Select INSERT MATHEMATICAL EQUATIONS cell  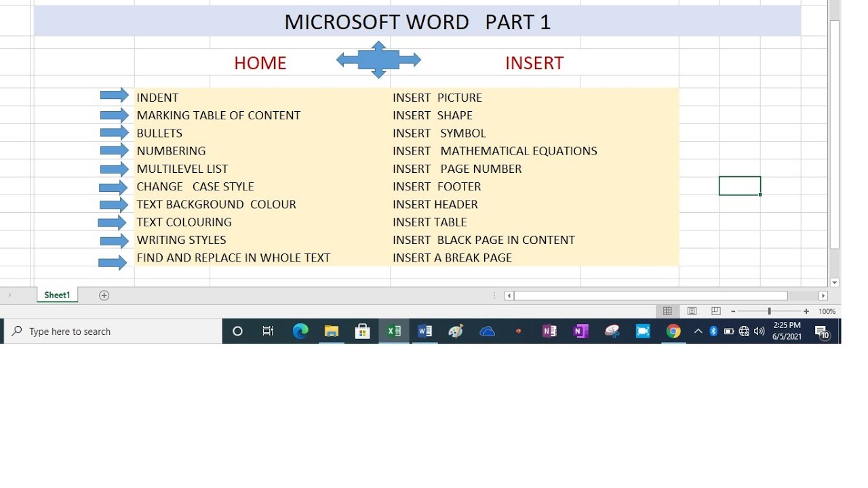[495, 151]
